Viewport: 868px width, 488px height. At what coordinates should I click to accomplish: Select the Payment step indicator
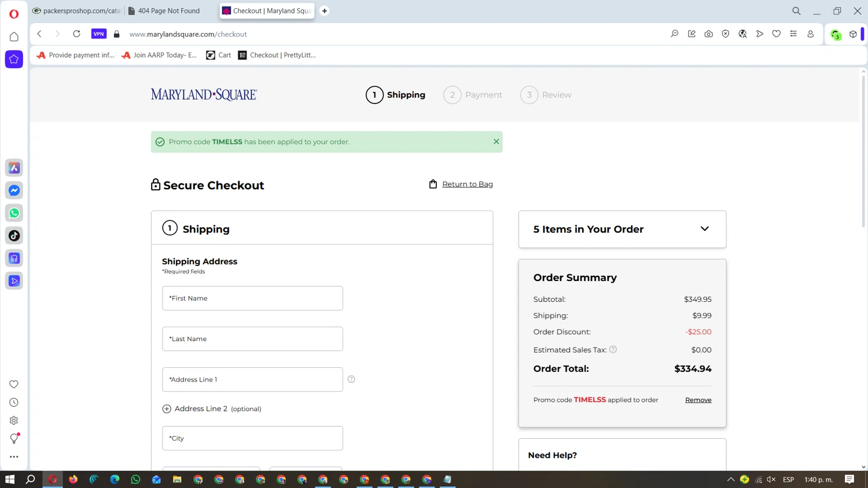(x=473, y=95)
